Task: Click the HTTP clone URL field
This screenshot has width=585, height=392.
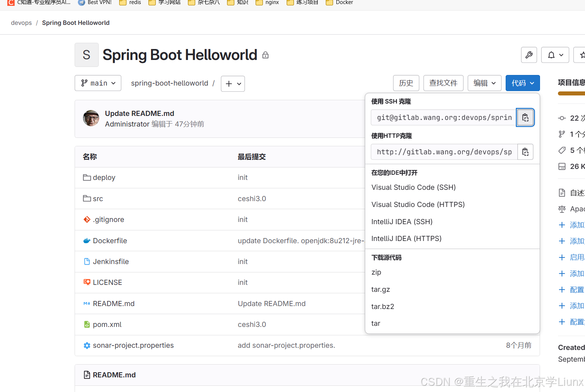Action: click(x=444, y=152)
